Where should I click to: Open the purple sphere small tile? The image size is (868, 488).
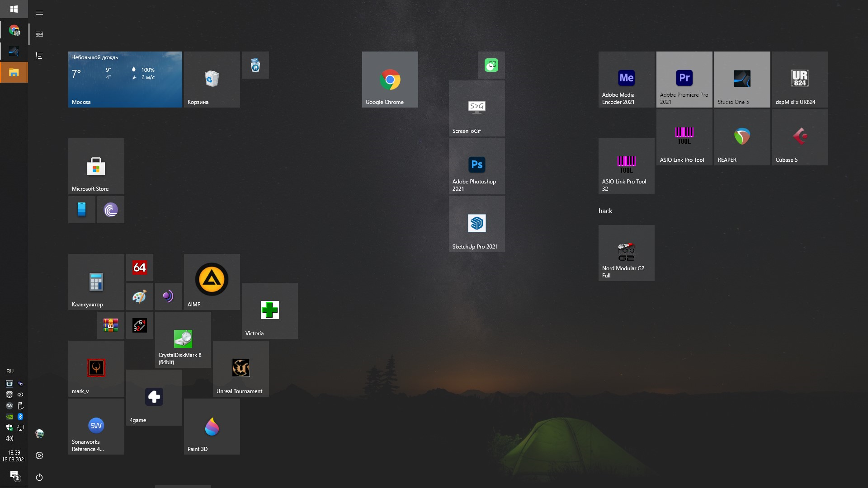(x=168, y=296)
